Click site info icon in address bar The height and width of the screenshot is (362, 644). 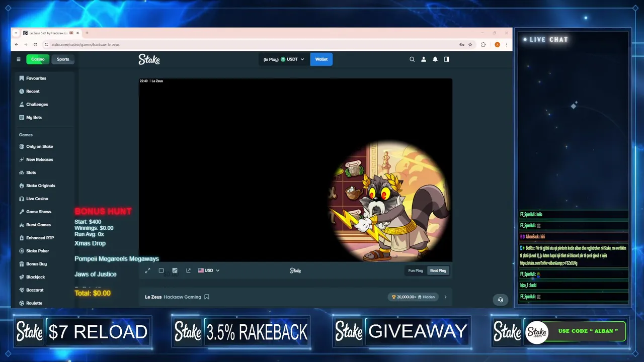(46, 45)
